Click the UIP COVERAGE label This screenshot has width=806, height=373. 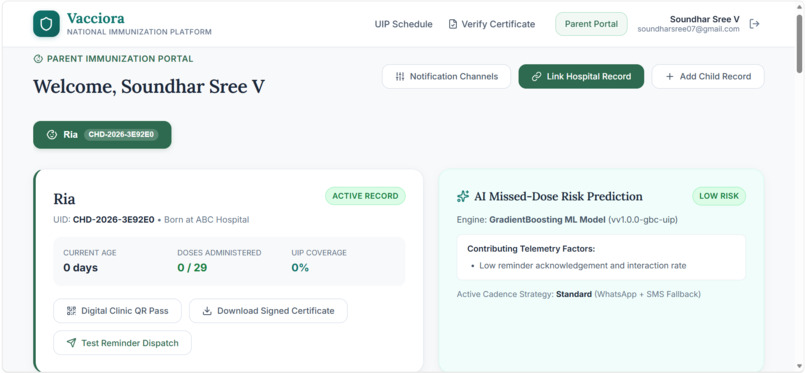[319, 253]
